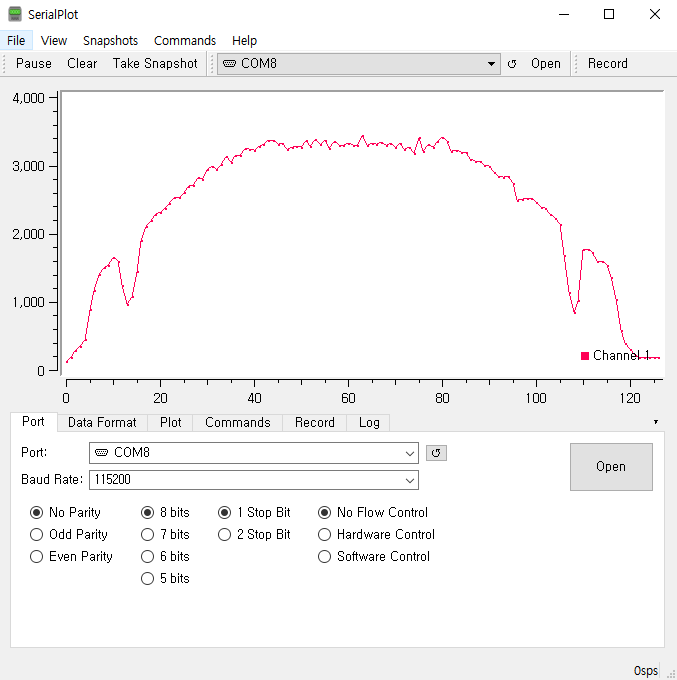Switch to the Port tab

(x=33, y=422)
